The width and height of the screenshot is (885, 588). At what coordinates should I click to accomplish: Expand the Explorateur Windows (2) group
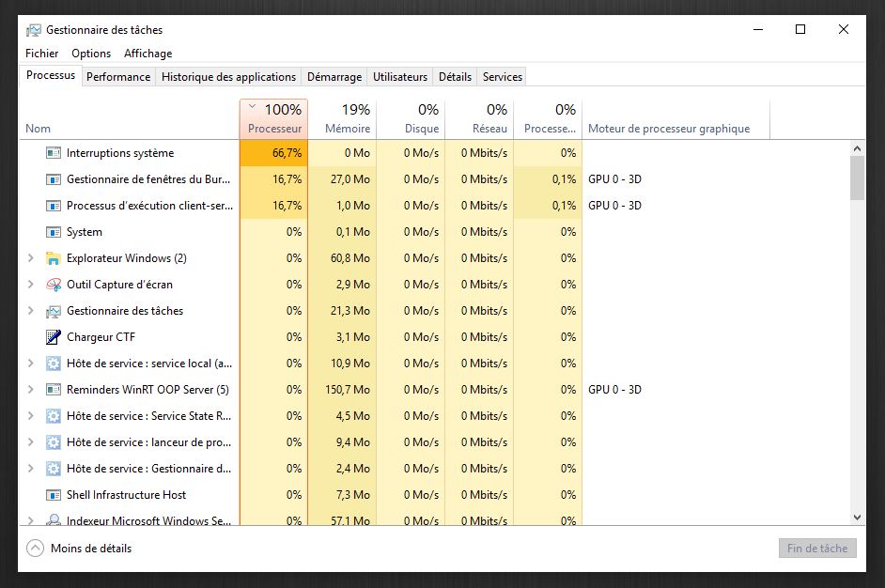point(31,258)
